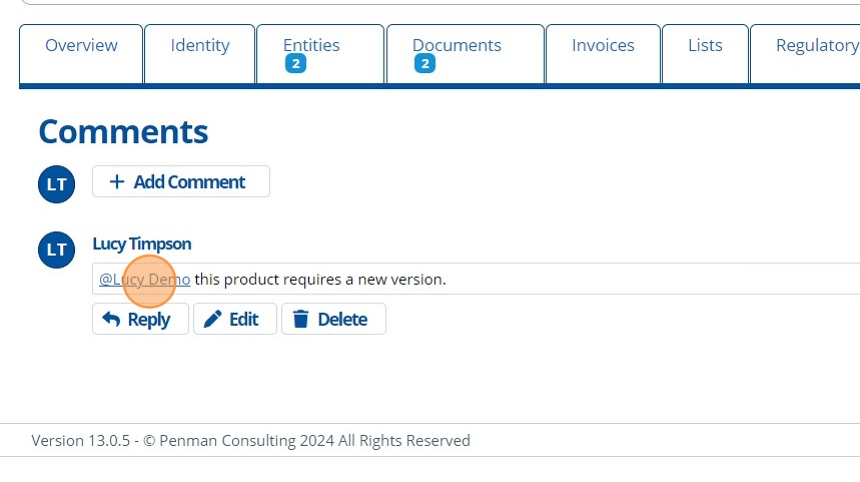This screenshot has height=482, width=860.
Task: Click the count badge under Entities
Action: point(295,64)
